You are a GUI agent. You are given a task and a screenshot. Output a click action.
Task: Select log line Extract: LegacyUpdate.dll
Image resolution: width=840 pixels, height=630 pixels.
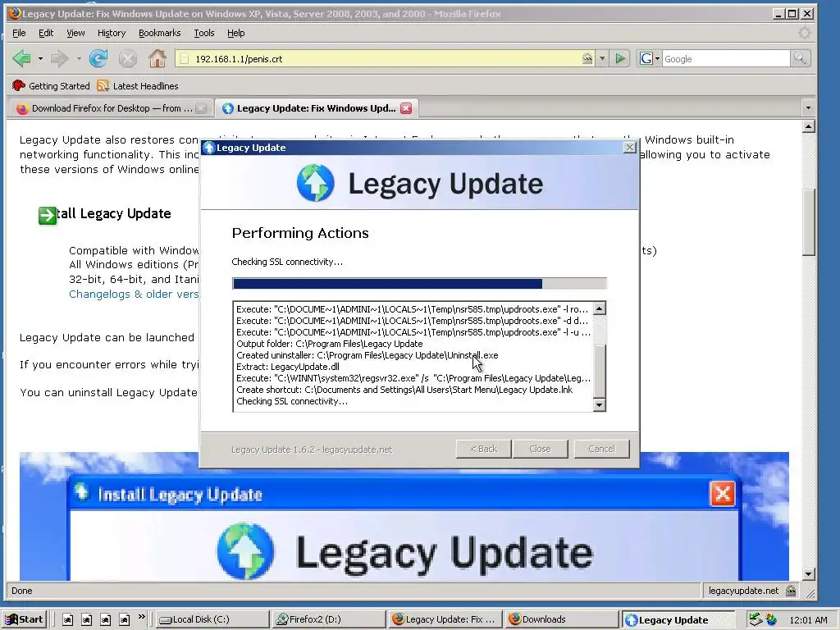click(x=288, y=367)
